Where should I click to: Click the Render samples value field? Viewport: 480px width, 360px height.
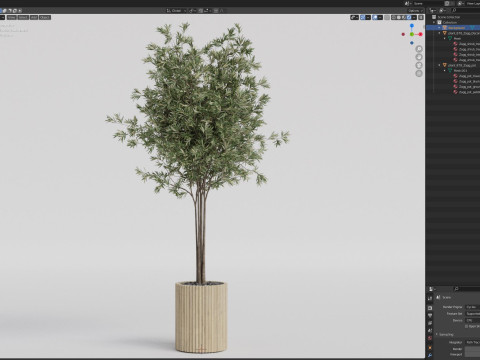tap(472, 349)
